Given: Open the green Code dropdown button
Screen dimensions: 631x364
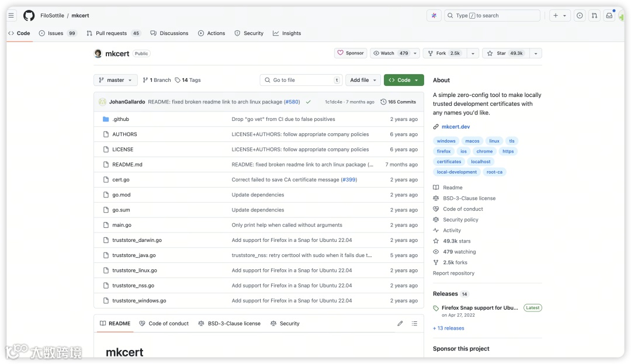Looking at the screenshot, I should (x=404, y=80).
